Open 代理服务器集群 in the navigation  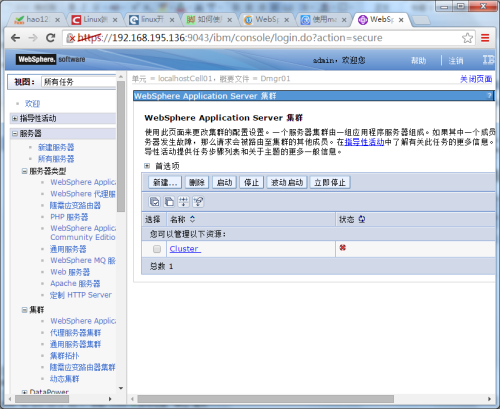click(76, 332)
